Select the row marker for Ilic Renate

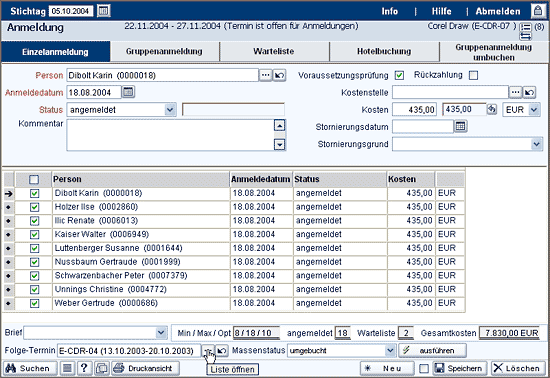pyautogui.click(x=8, y=221)
